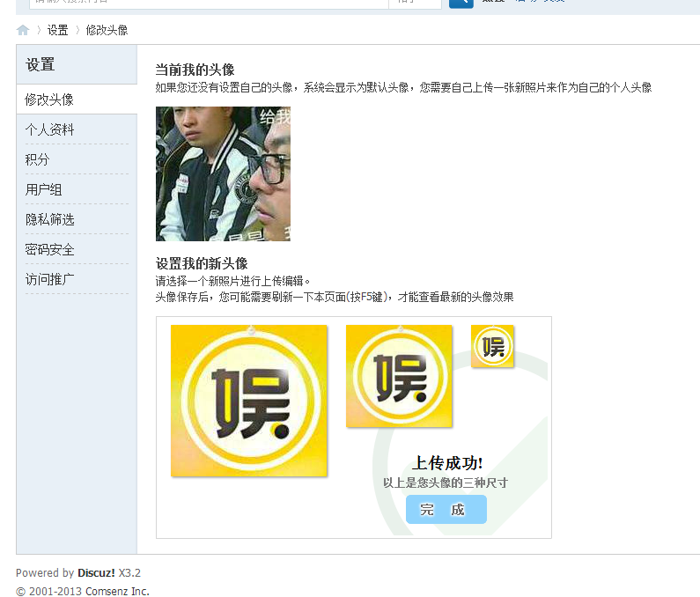This screenshot has height=597, width=700.
Task: Confirm upload with 完成 button
Action: tap(446, 509)
